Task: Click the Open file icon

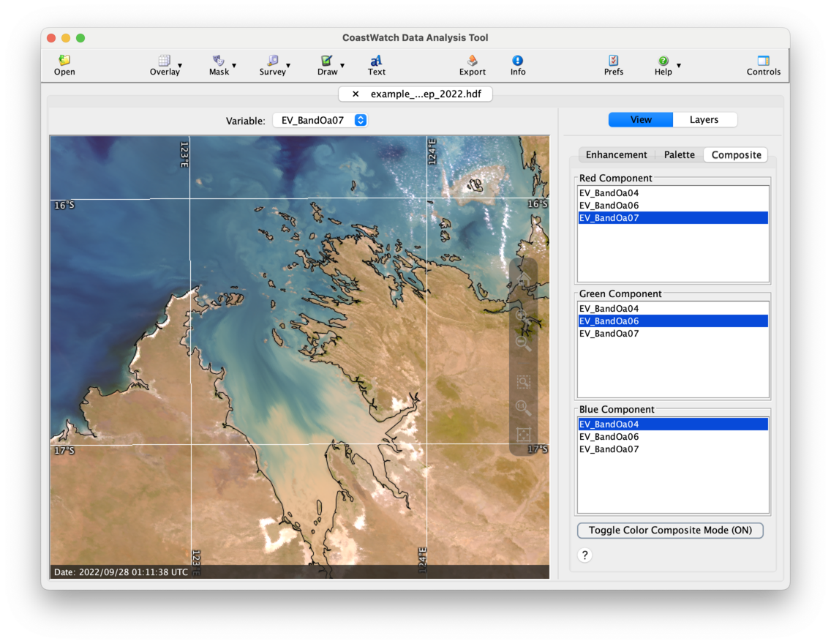Action: pyautogui.click(x=64, y=64)
